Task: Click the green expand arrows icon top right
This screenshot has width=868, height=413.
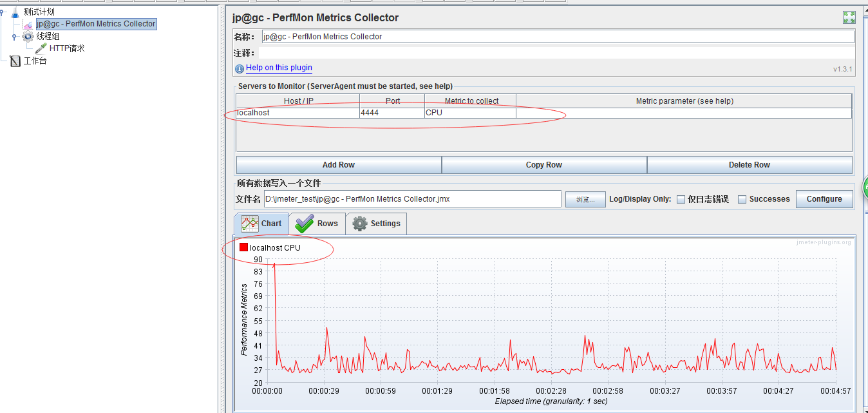Action: coord(849,17)
